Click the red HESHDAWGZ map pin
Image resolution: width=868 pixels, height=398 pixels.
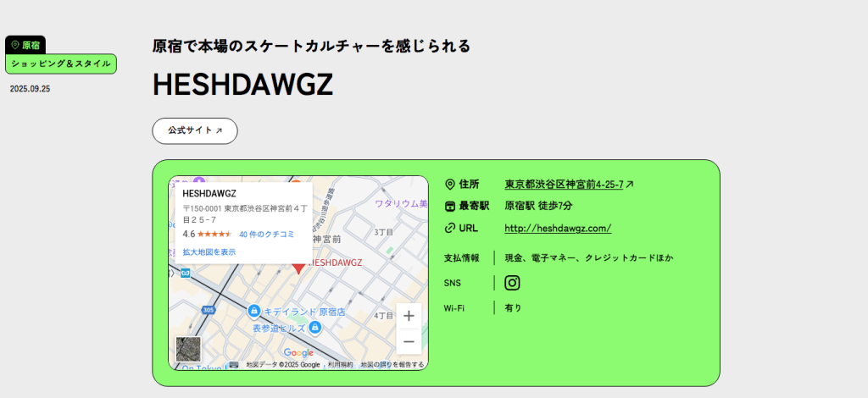[298, 267]
